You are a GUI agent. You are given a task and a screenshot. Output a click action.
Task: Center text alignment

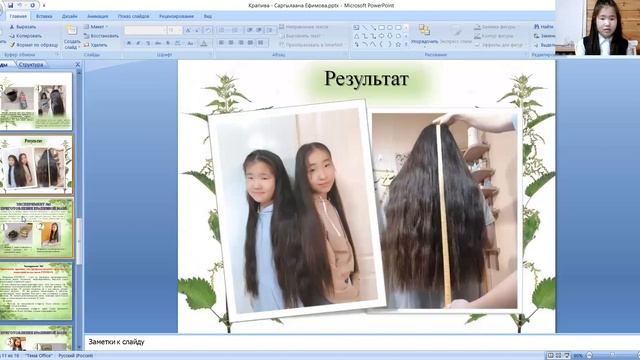(x=231, y=43)
